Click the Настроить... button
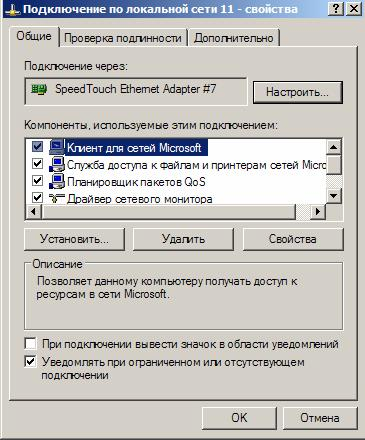The image size is (365, 440). pyautogui.click(x=297, y=92)
